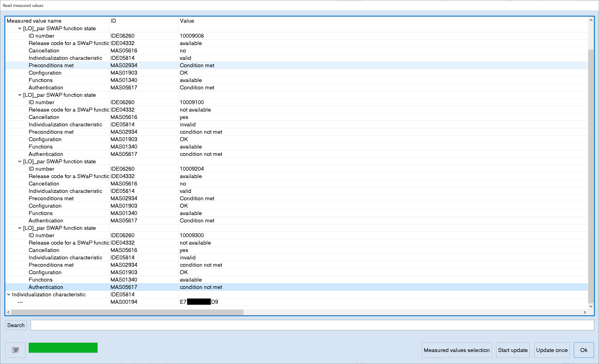Click the vertical scrollbar up arrow

591,20
